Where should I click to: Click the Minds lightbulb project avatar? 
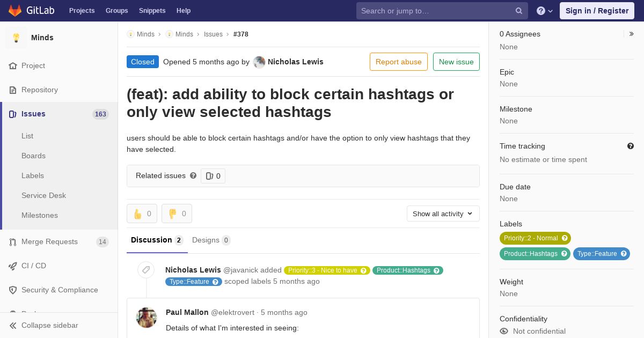[x=16, y=38]
